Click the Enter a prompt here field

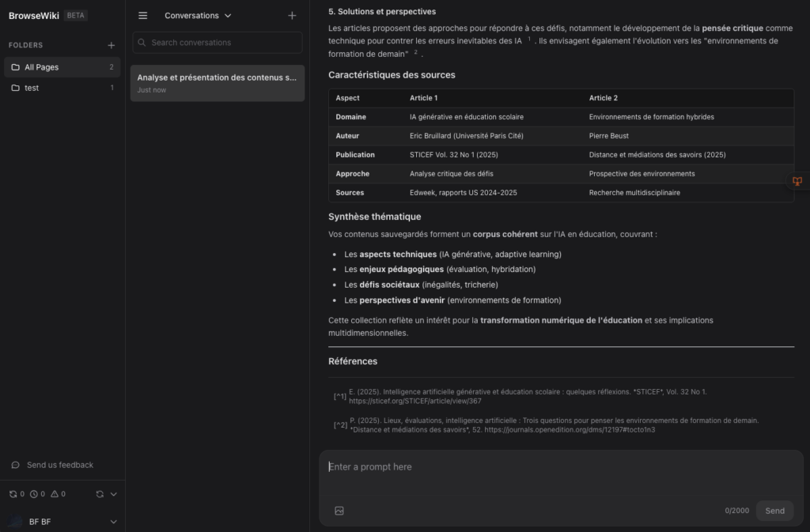pyautogui.click(x=554, y=467)
